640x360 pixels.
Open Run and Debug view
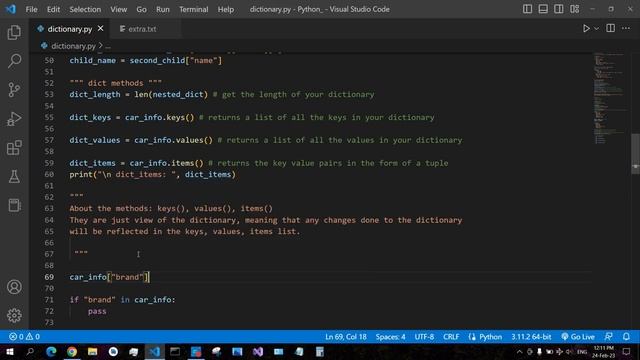(x=14, y=119)
